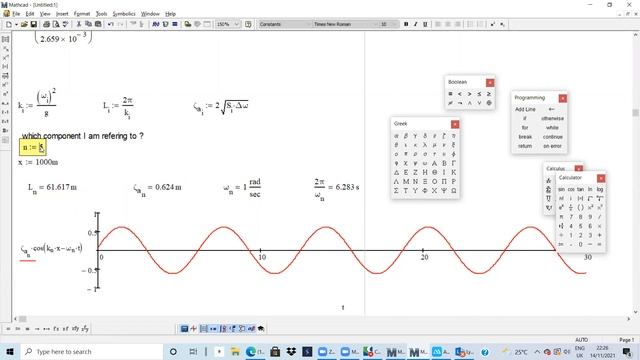Viewport: 640px width, 360px height.
Task: Click Add Line in Programming palette
Action: 525,109
